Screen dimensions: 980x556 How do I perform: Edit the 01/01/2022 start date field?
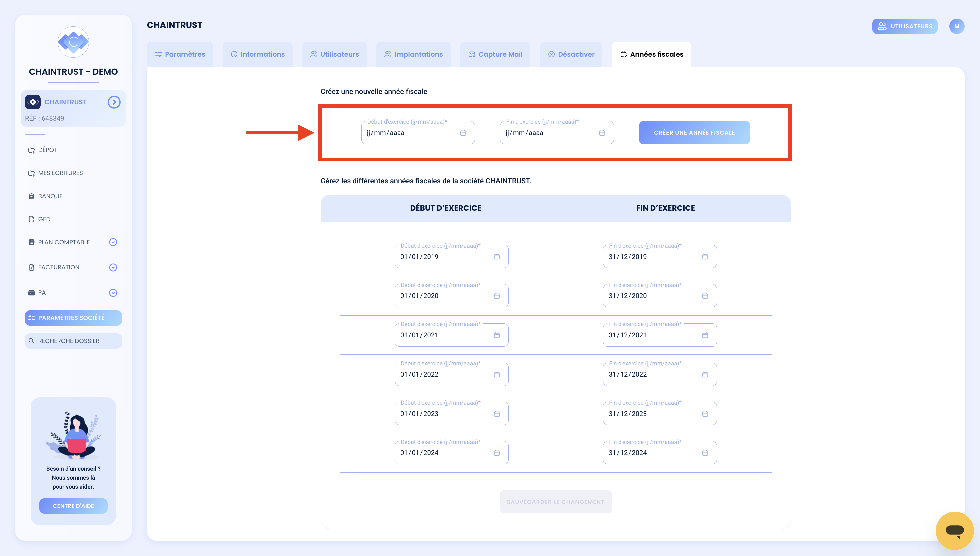[452, 375]
